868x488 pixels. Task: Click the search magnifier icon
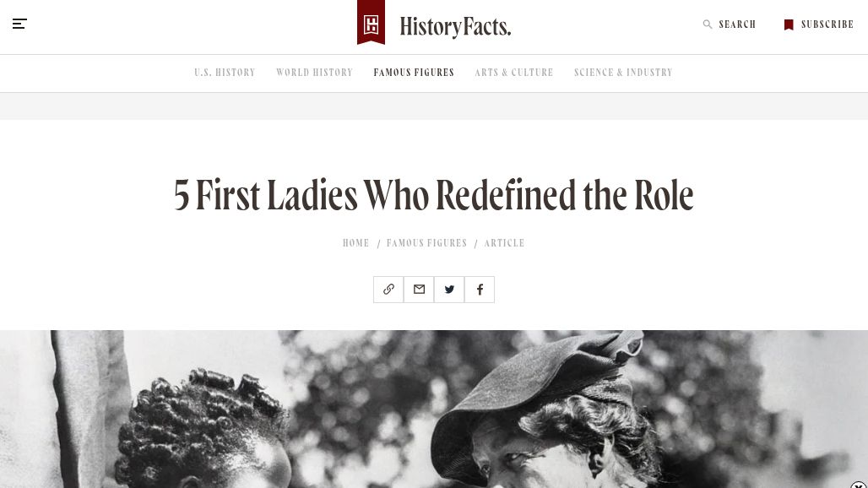[708, 24]
